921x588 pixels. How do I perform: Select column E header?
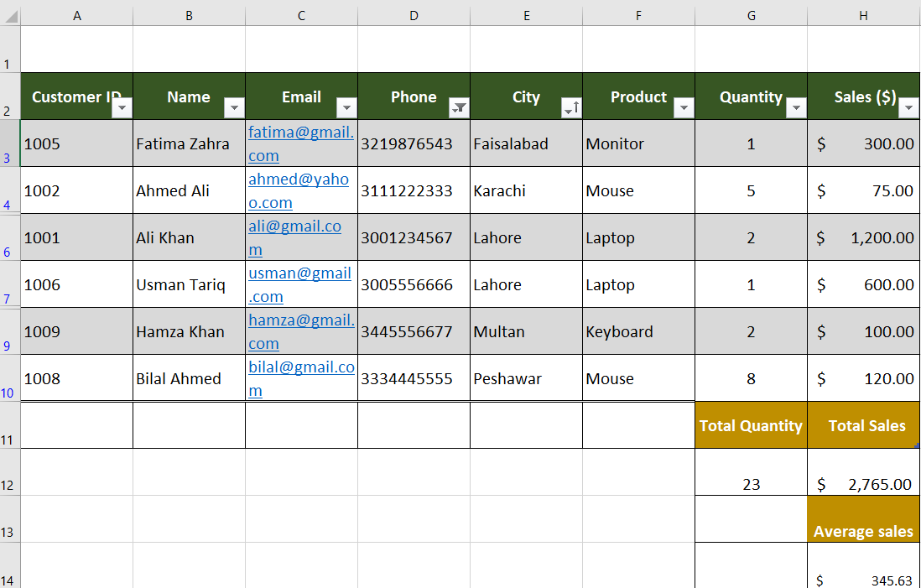(526, 17)
